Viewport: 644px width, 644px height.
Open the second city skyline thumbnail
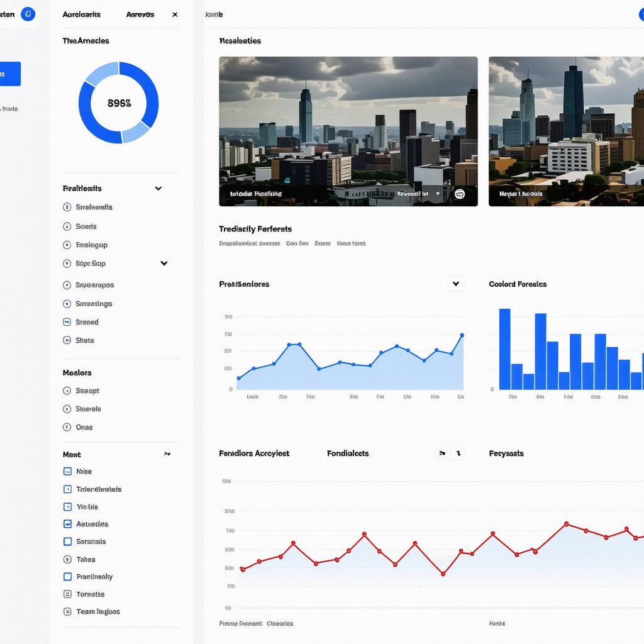pyautogui.click(x=567, y=131)
